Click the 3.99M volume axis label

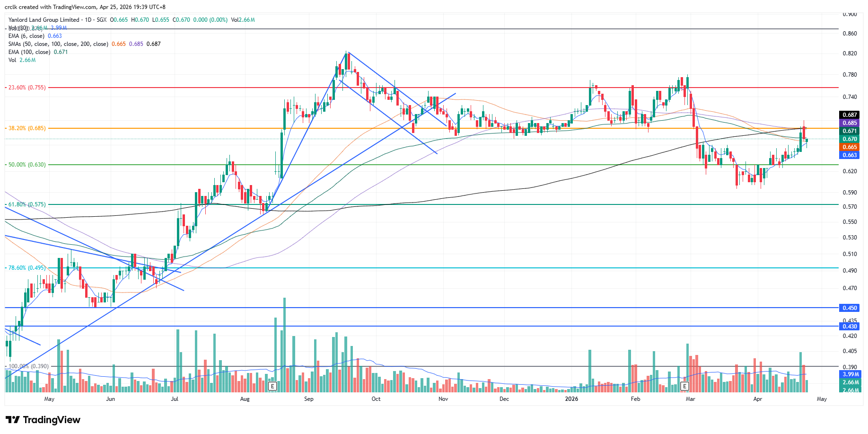pos(850,374)
